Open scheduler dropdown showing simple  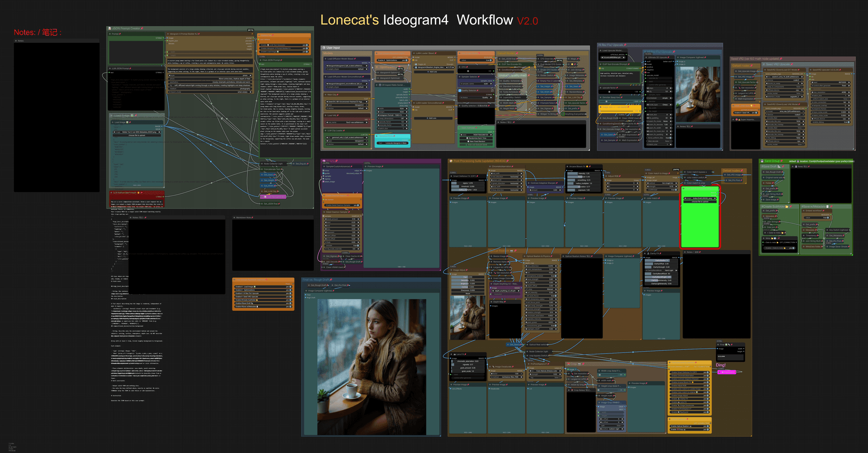[659, 98]
